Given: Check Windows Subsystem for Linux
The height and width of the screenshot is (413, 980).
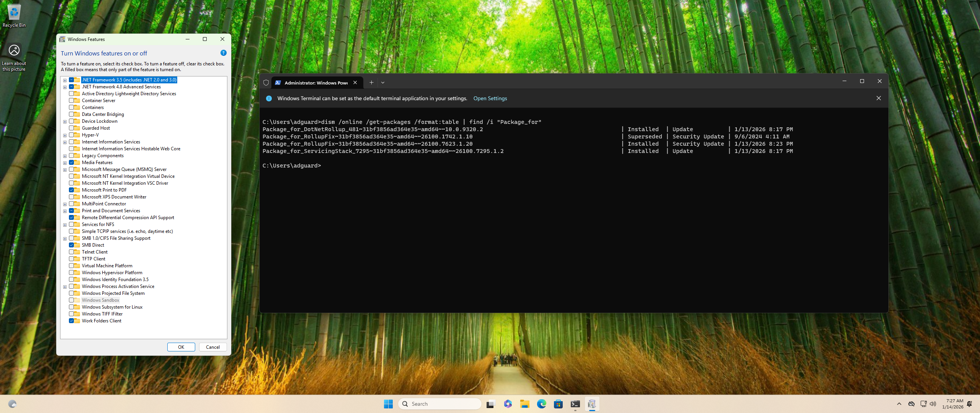Looking at the screenshot, I should coord(72,307).
